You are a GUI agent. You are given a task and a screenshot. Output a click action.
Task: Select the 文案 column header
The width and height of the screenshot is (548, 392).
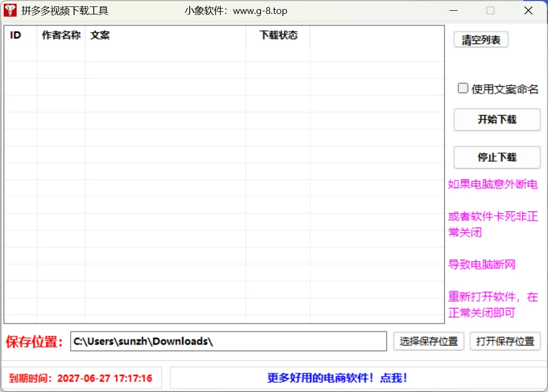(x=166, y=35)
